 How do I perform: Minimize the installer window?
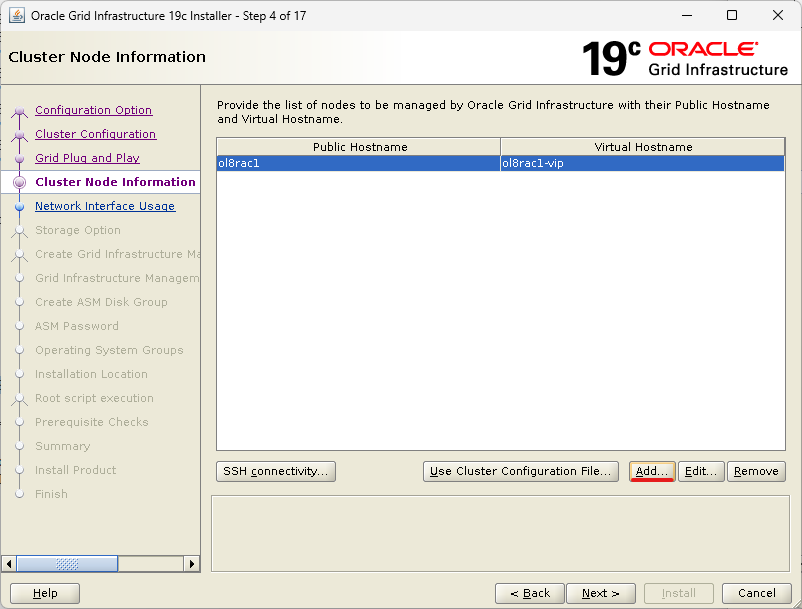click(687, 15)
